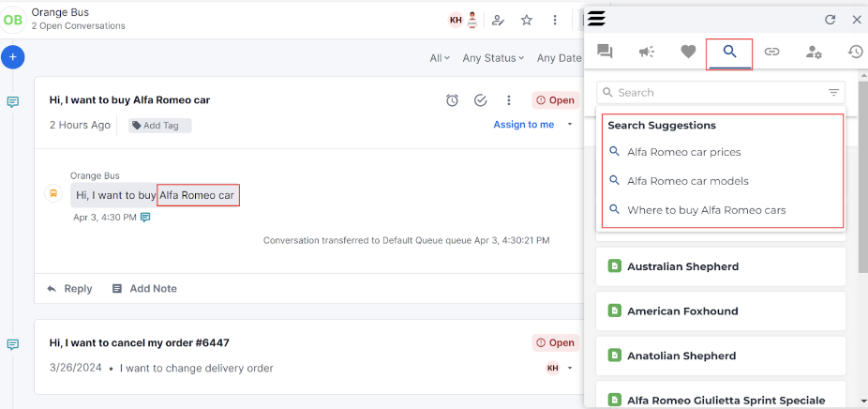Open the links chain icon tab
The image size is (868, 409).
click(771, 53)
